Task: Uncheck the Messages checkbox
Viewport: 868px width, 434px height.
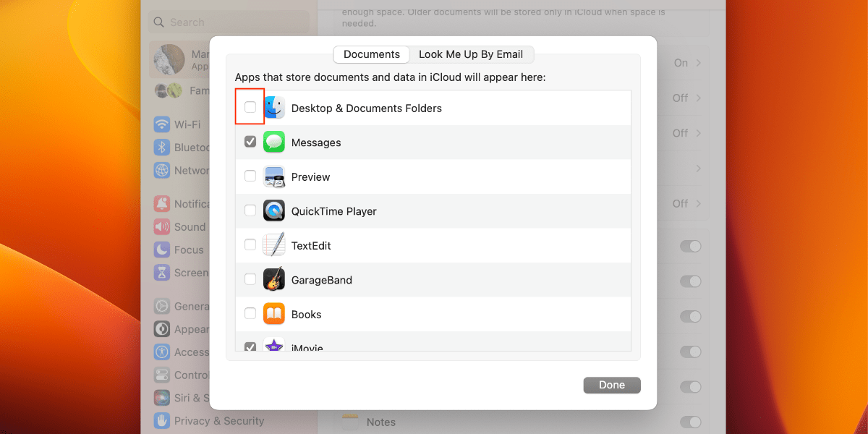Action: 250,142
